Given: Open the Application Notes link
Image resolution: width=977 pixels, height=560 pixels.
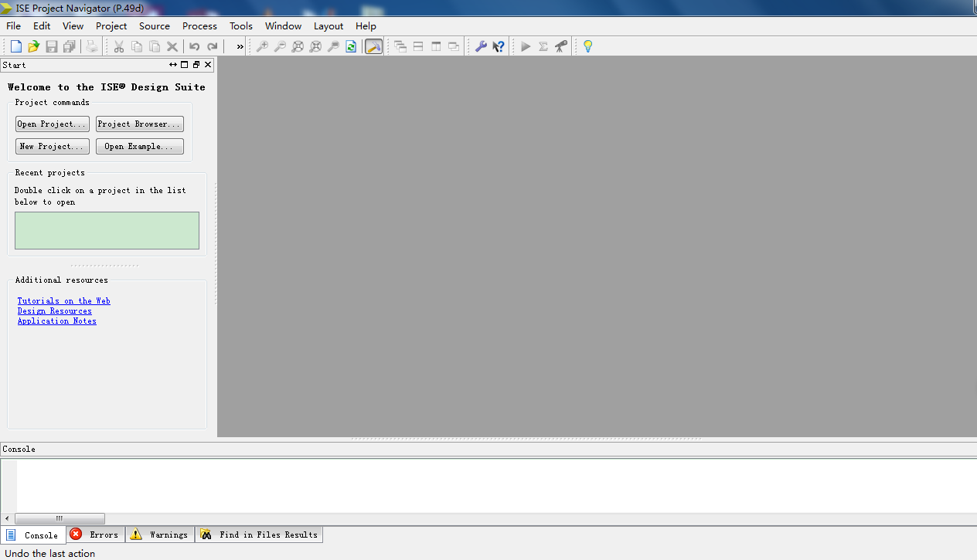Looking at the screenshot, I should [x=57, y=321].
